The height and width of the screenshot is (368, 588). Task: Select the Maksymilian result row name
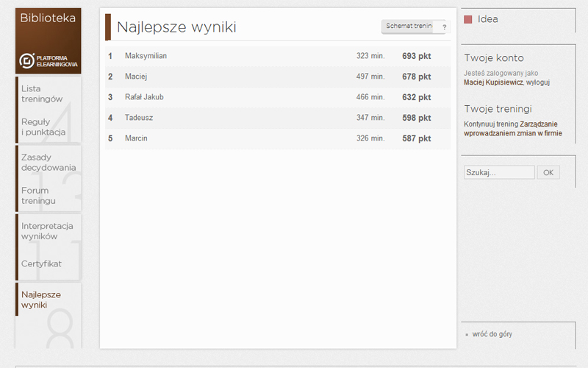coord(146,56)
